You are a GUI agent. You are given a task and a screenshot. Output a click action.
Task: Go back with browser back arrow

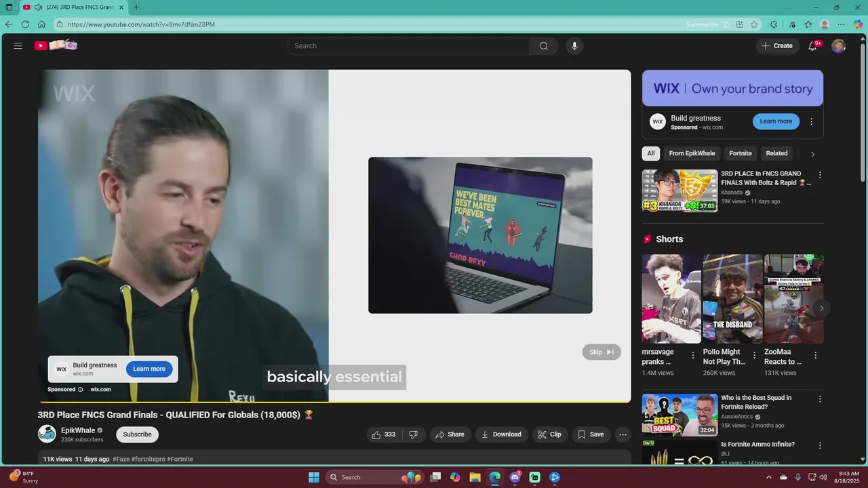(x=9, y=24)
